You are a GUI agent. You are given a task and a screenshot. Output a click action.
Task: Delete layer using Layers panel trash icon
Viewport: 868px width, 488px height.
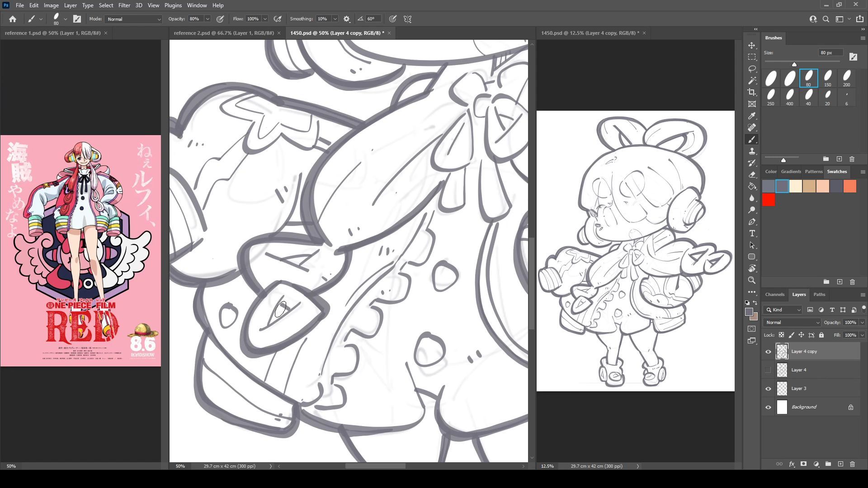click(852, 464)
